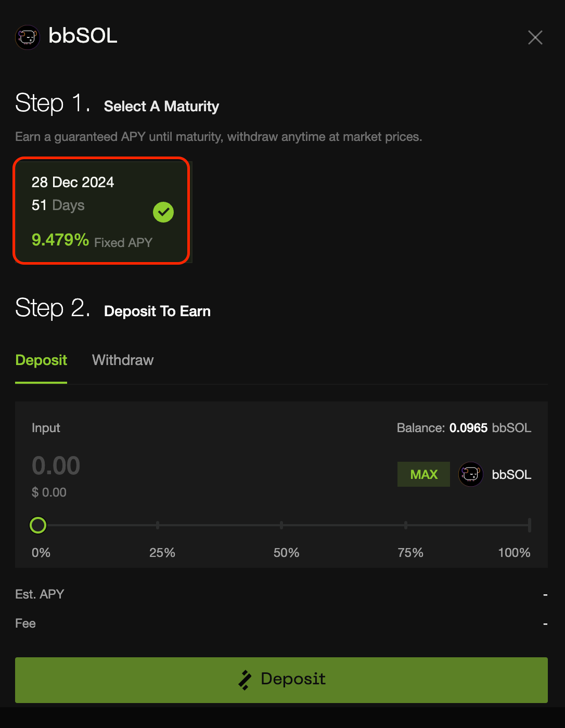The image size is (565, 728).
Task: Set the slider to the 50% mark
Action: (281, 525)
